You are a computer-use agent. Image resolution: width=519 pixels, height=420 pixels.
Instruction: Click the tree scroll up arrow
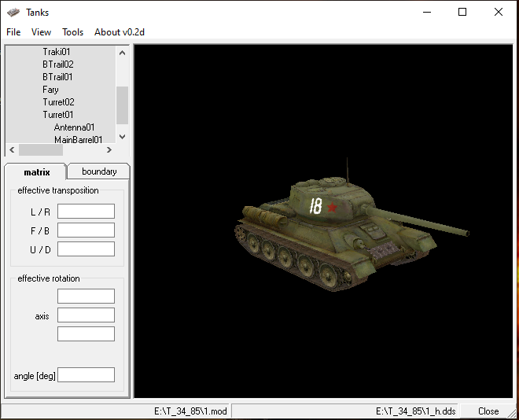click(x=122, y=53)
